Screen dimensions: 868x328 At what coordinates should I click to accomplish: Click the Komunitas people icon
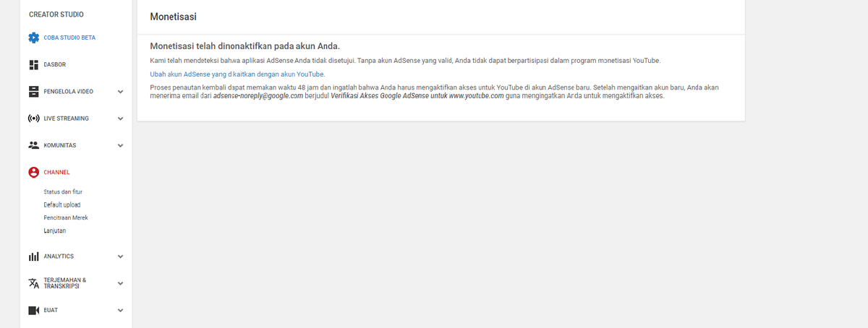[33, 145]
